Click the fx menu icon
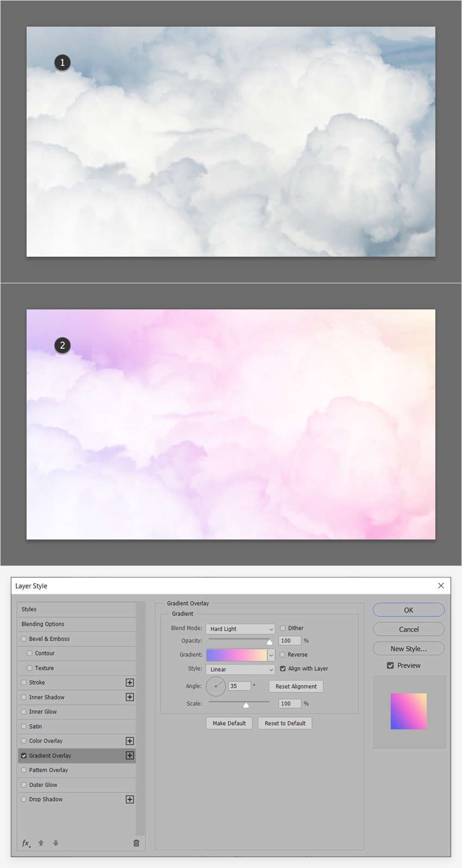The width and height of the screenshot is (462, 868). [26, 843]
